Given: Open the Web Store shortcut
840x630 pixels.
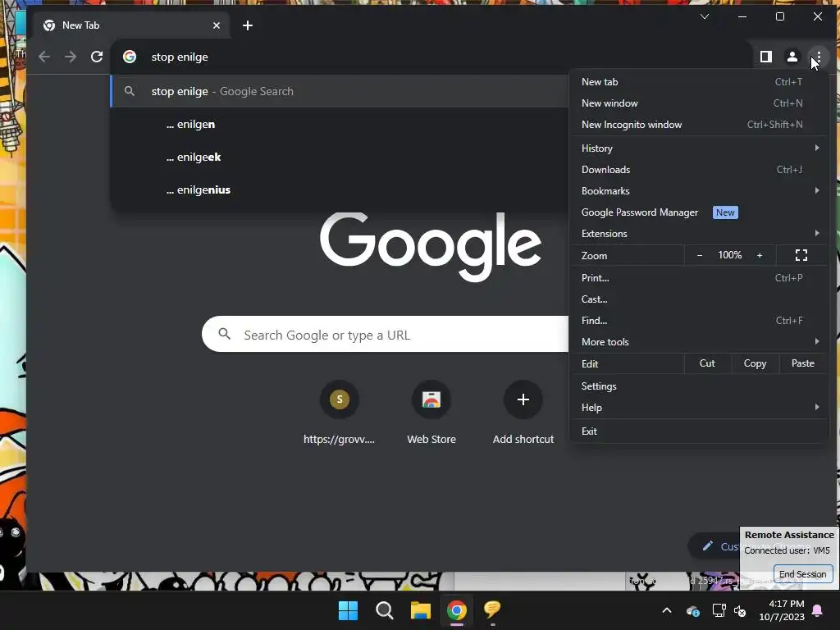Looking at the screenshot, I should [x=431, y=413].
